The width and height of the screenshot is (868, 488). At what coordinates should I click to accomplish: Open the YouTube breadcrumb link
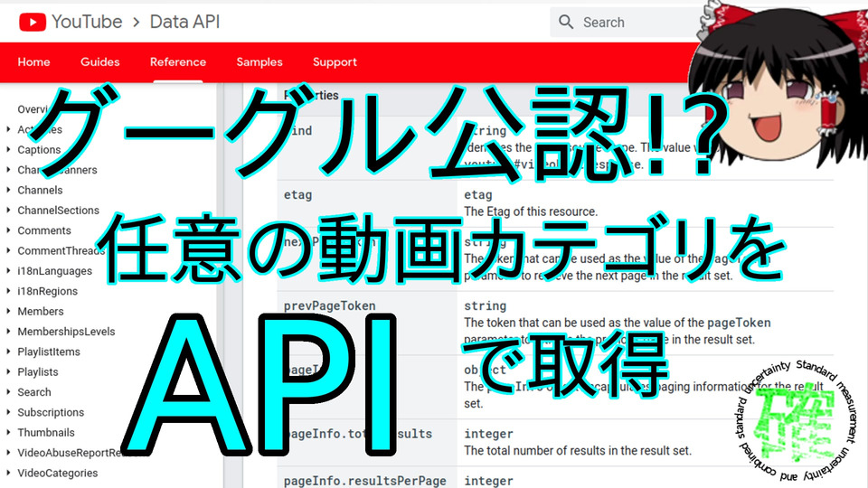[87, 22]
